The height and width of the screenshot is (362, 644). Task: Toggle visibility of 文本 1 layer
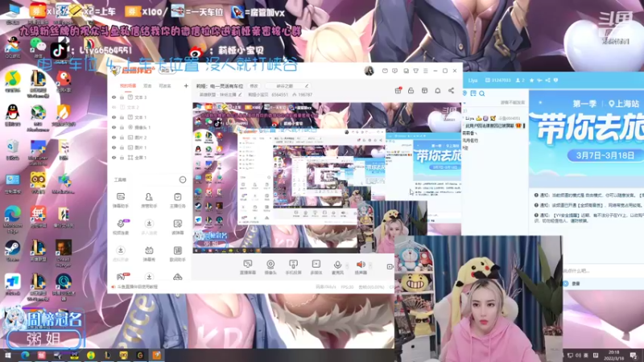(x=114, y=117)
